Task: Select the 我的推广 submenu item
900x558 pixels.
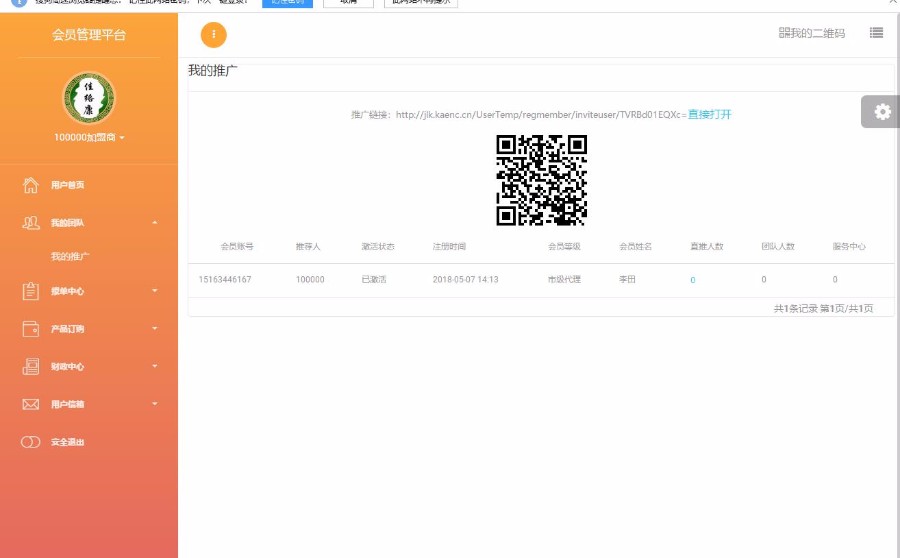Action: 70,256
